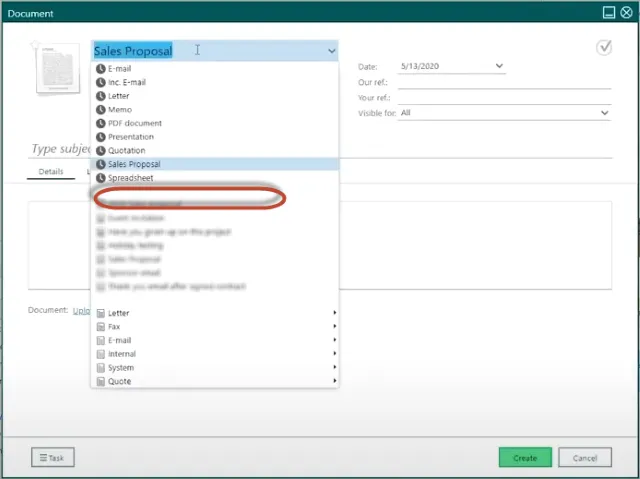This screenshot has width=640, height=479.
Task: Click the icon on the Task button
Action: [42, 458]
